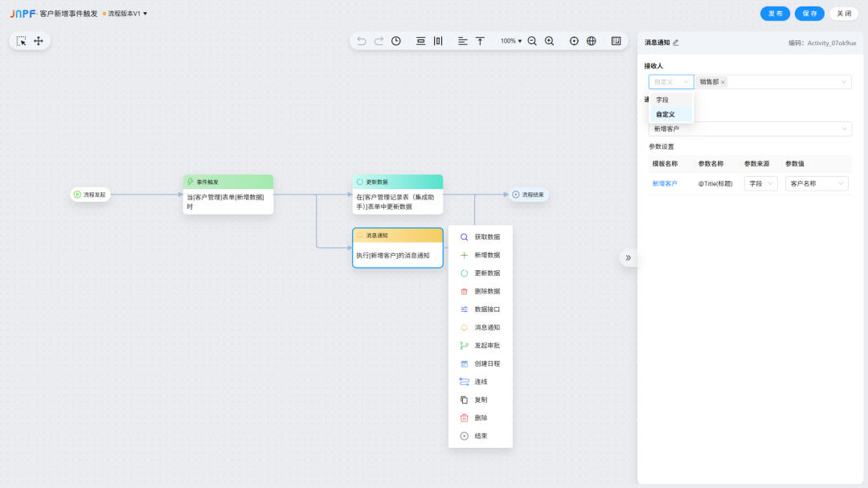Screen dimensions: 868x488
Task: Undo the last change
Action: point(362,41)
